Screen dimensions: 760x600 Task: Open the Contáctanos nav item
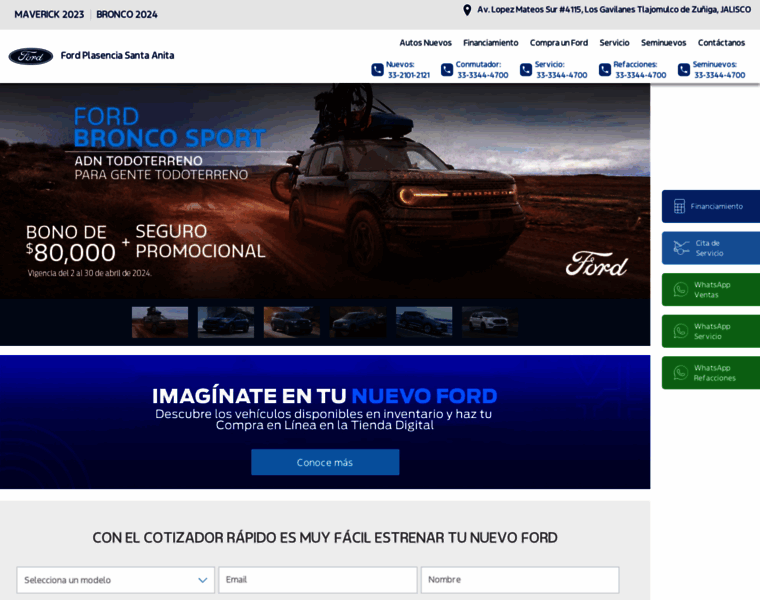[721, 43]
